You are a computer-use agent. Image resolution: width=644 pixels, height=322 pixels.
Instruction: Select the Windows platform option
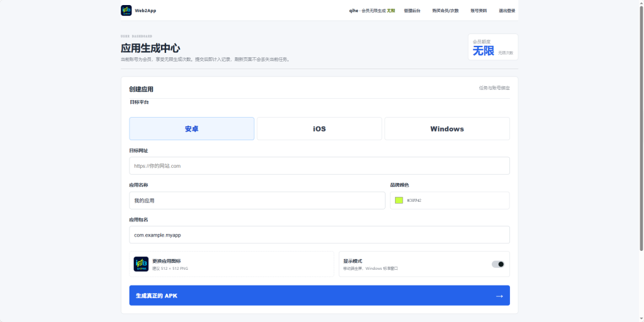[x=447, y=128]
